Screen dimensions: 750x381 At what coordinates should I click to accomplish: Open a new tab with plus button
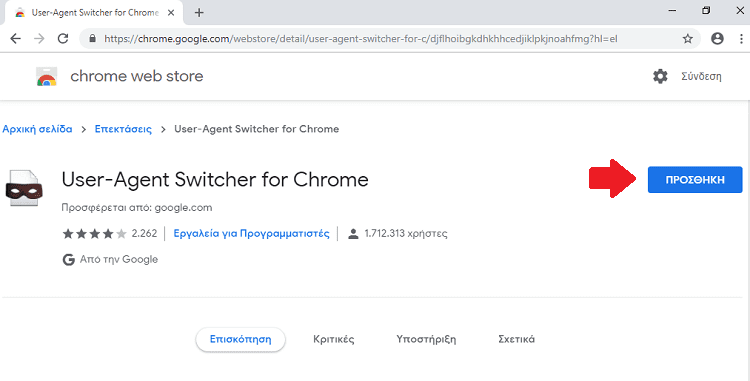pyautogui.click(x=199, y=13)
